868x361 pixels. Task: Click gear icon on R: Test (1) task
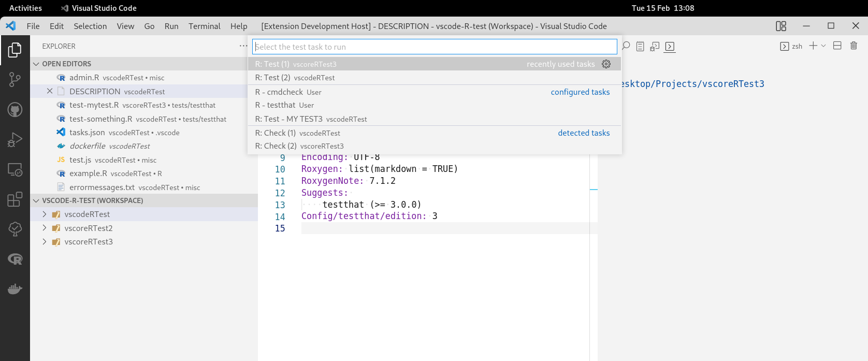[606, 64]
